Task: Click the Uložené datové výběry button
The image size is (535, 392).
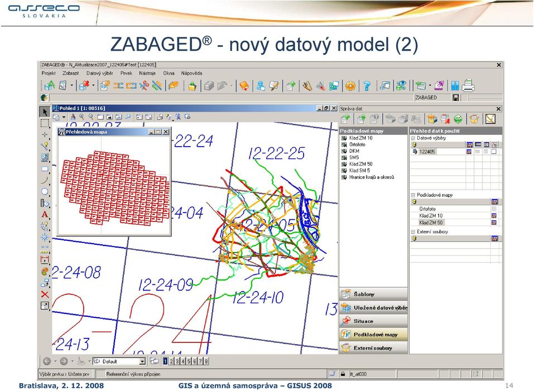Action: coord(374,307)
